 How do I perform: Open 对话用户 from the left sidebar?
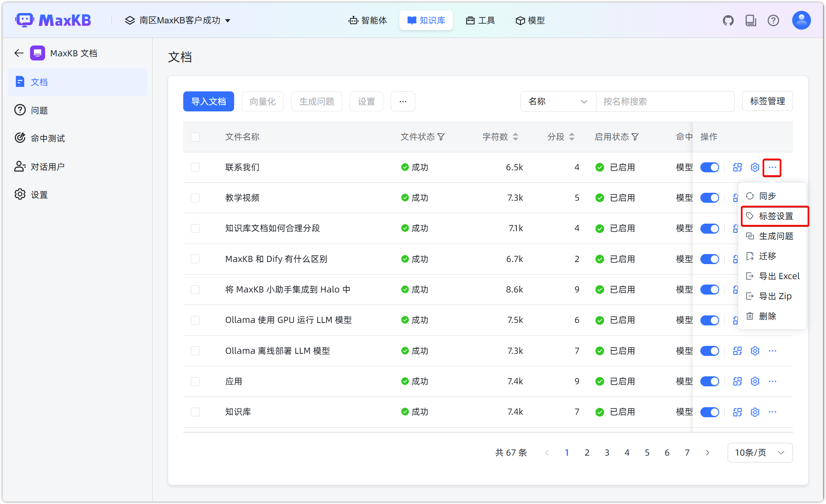[x=48, y=166]
